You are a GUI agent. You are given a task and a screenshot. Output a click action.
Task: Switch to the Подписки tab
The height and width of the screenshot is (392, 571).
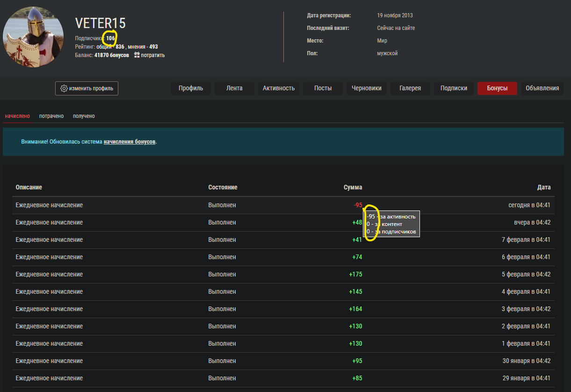[x=454, y=88]
